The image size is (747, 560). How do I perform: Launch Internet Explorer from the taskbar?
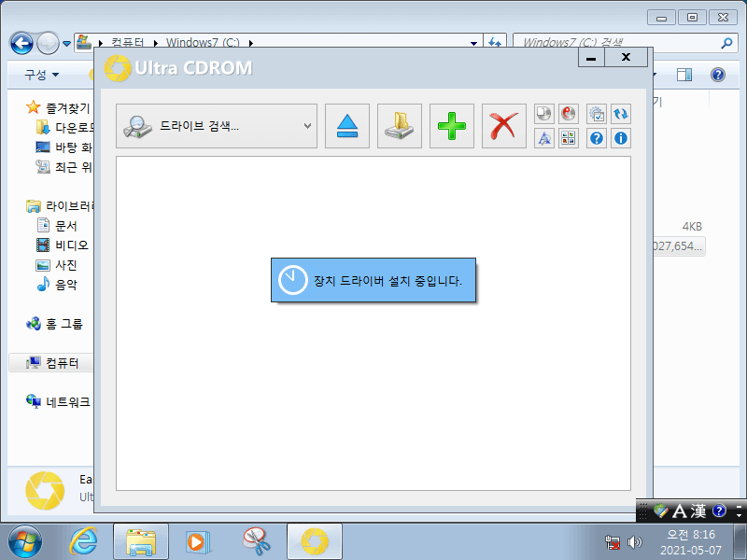tap(83, 542)
